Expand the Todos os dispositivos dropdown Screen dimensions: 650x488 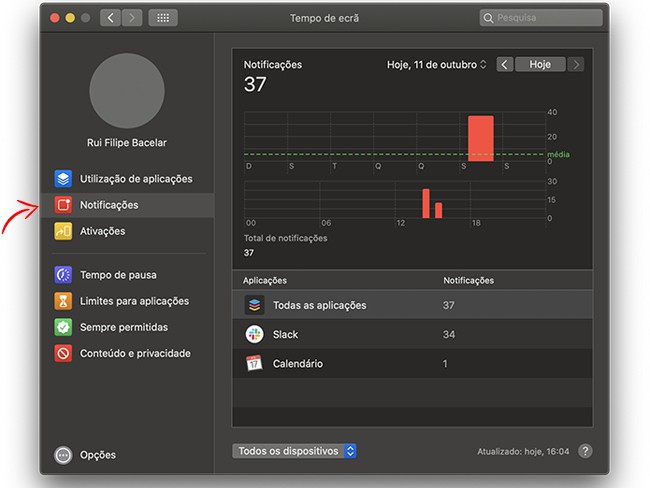(x=294, y=451)
